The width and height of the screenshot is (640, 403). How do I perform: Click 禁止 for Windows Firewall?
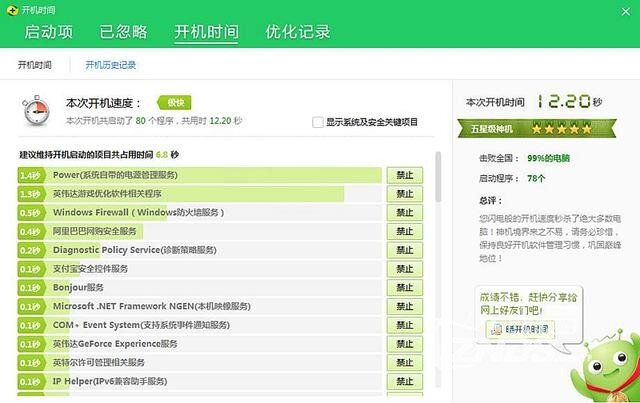pyautogui.click(x=404, y=213)
